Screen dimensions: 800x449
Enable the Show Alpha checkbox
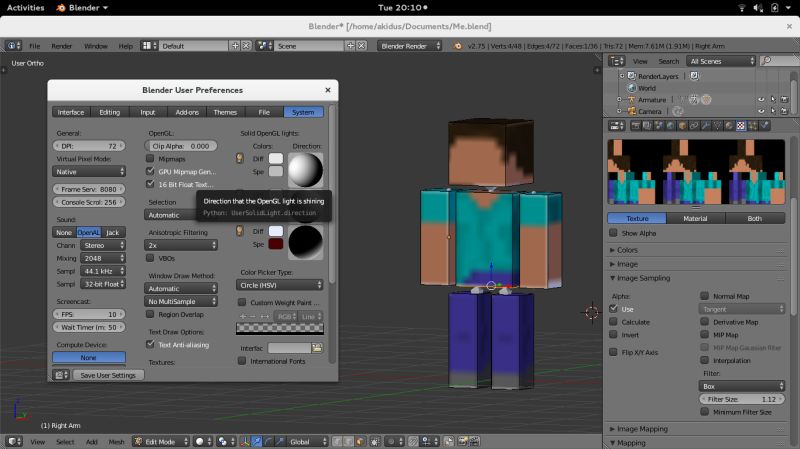[x=613, y=233]
